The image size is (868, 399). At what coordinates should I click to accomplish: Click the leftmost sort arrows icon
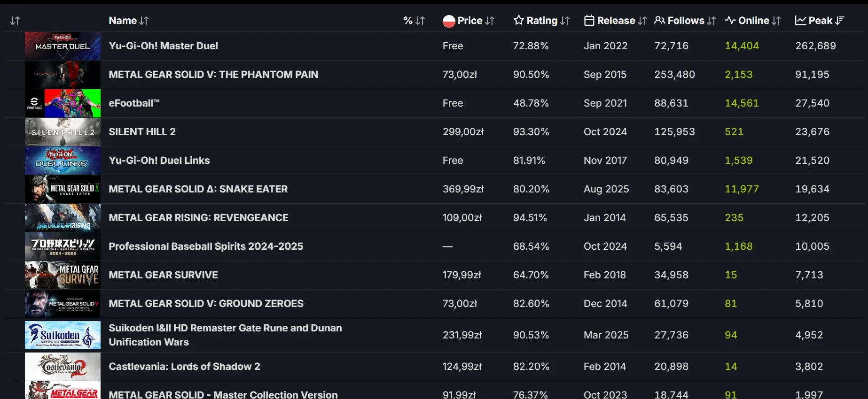click(x=15, y=21)
